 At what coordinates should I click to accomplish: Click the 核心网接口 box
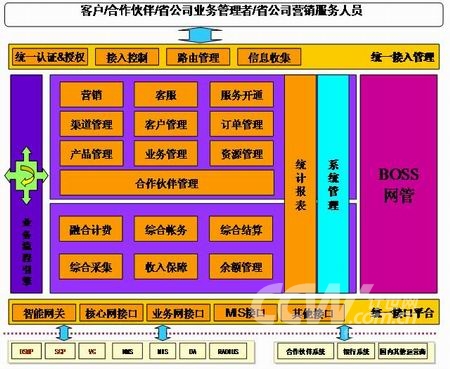click(111, 313)
